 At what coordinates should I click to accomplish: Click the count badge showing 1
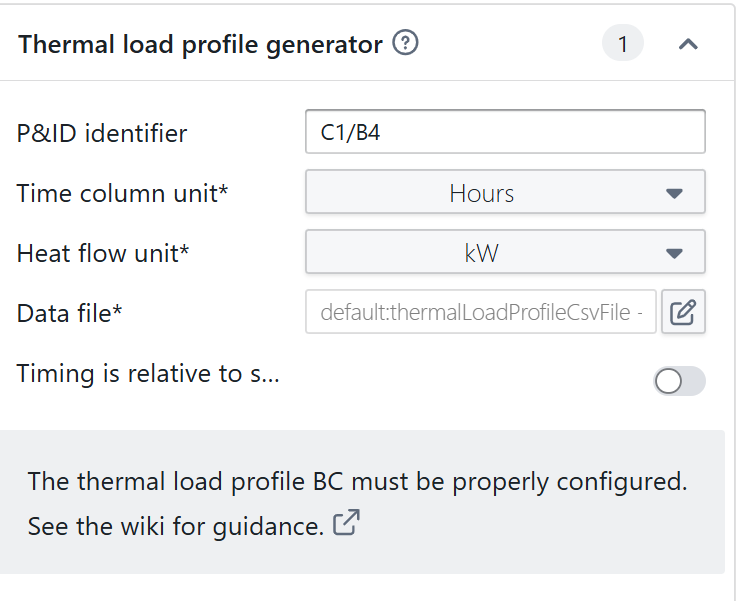(x=623, y=44)
